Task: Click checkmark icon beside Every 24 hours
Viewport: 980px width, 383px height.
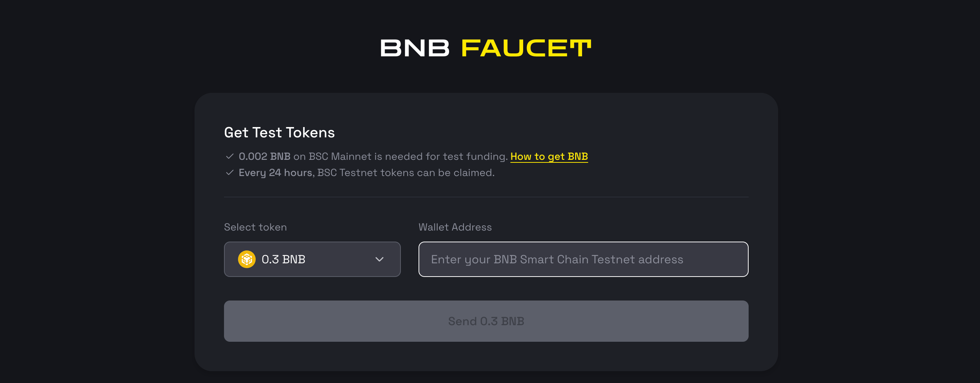Action: coord(230,173)
